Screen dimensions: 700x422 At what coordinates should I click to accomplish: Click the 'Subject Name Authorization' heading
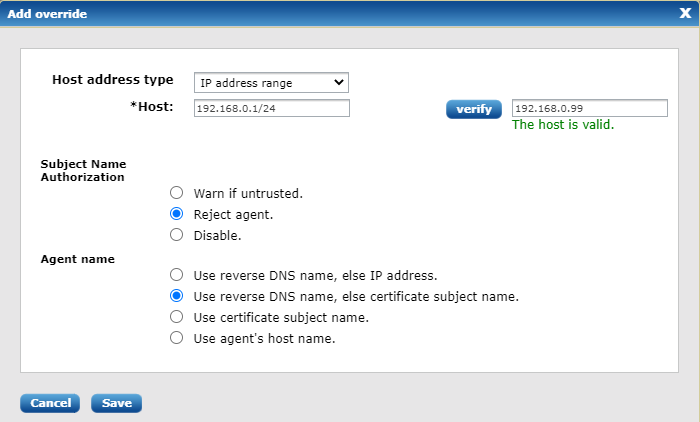pyautogui.click(x=82, y=170)
